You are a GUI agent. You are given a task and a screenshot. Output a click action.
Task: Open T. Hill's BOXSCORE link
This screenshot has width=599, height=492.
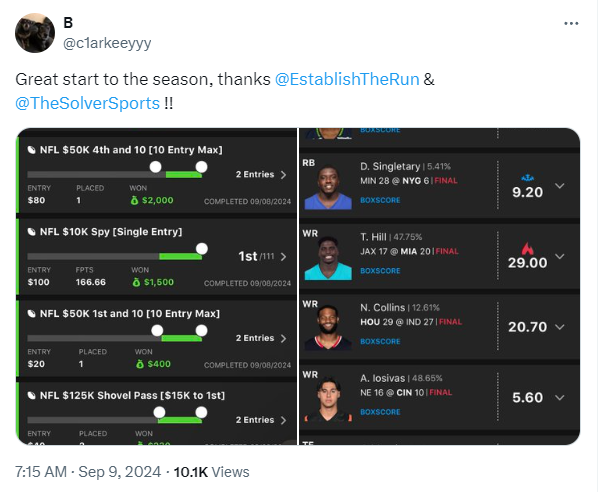point(380,271)
